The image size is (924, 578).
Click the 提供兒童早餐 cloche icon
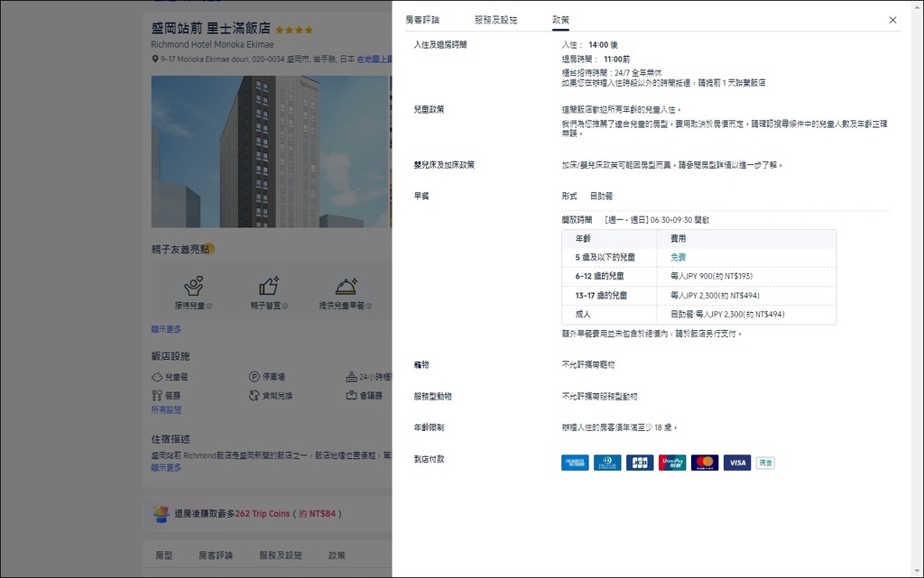tap(346, 286)
